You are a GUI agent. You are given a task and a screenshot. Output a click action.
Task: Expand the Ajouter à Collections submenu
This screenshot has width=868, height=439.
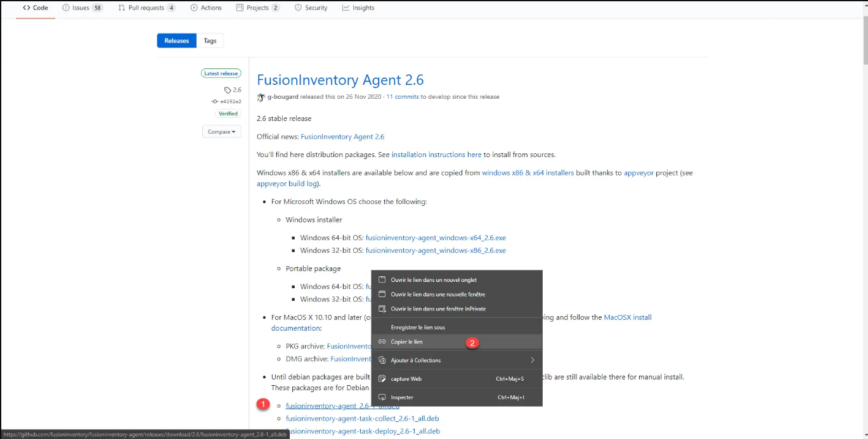point(532,360)
